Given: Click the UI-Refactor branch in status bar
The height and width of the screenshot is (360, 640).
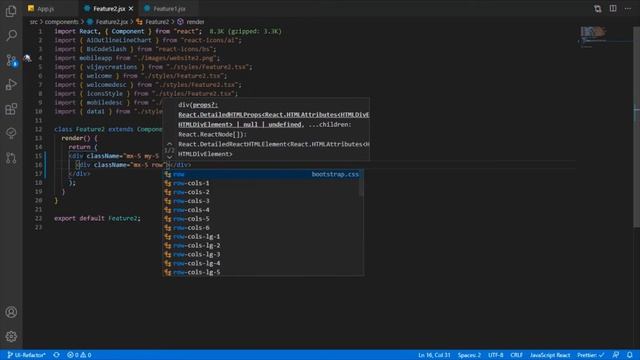Looking at the screenshot, I should point(27,355).
